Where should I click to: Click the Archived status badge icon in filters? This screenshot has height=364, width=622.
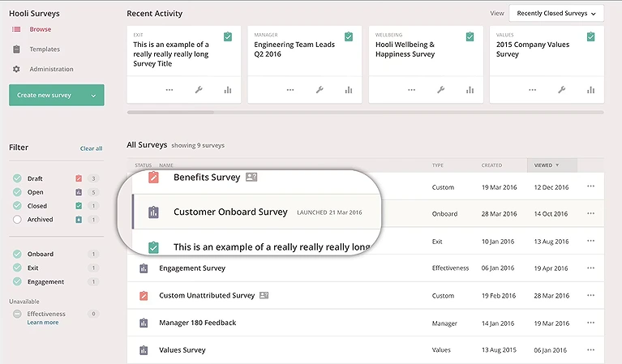coord(79,219)
